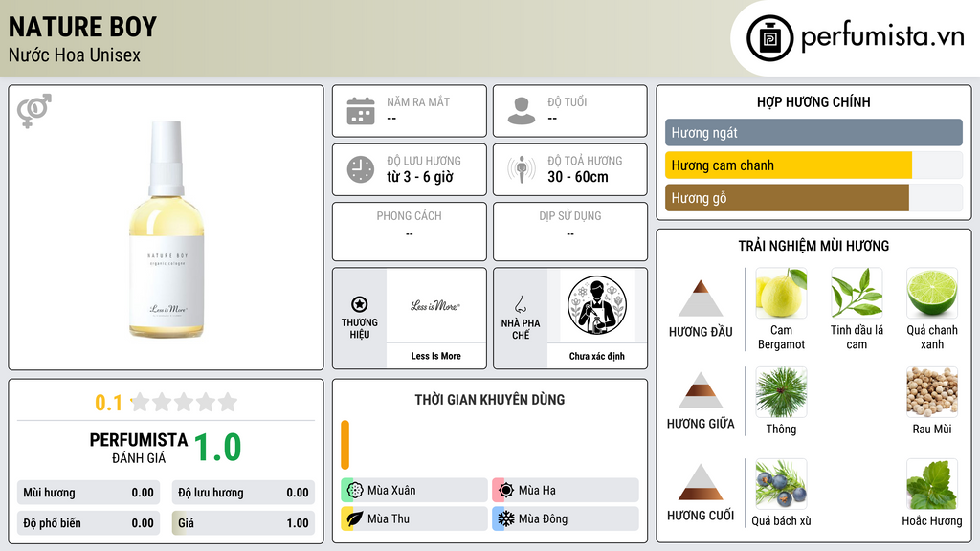The height and width of the screenshot is (551, 980).
Task: Click the từ 3 - 6 giờ value
Action: pyautogui.click(x=419, y=177)
